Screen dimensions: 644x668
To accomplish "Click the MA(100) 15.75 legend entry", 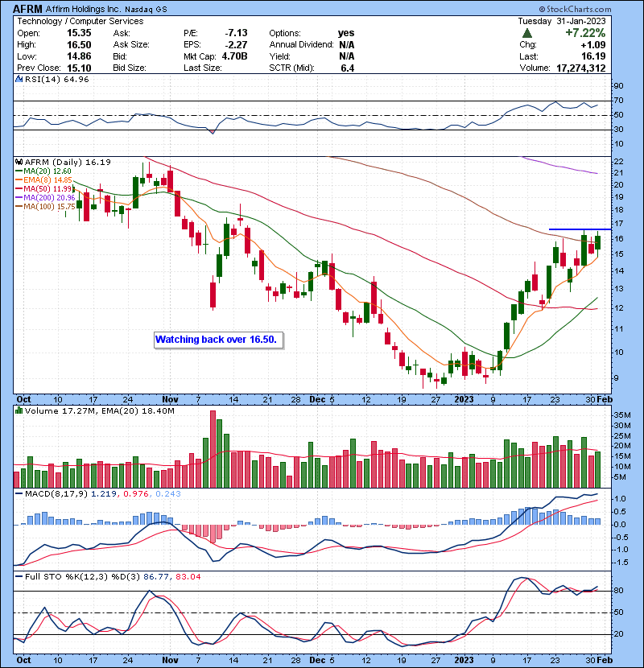I will pyautogui.click(x=45, y=207).
